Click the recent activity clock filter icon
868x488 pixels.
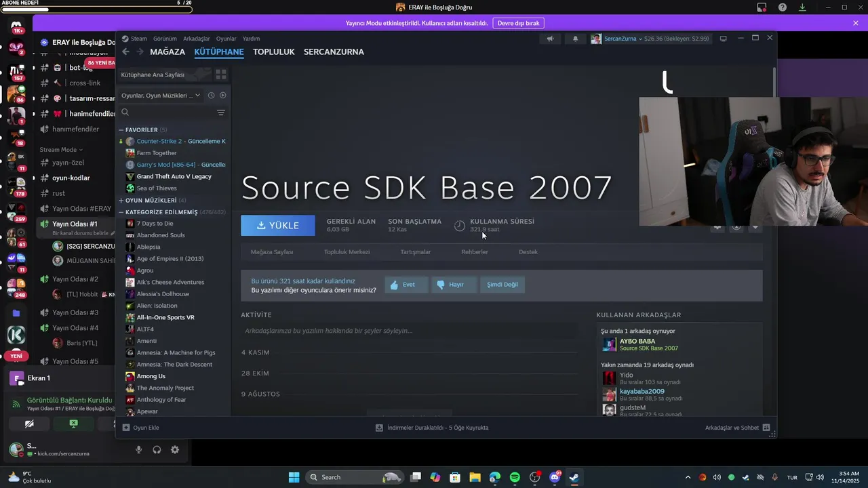tap(211, 96)
